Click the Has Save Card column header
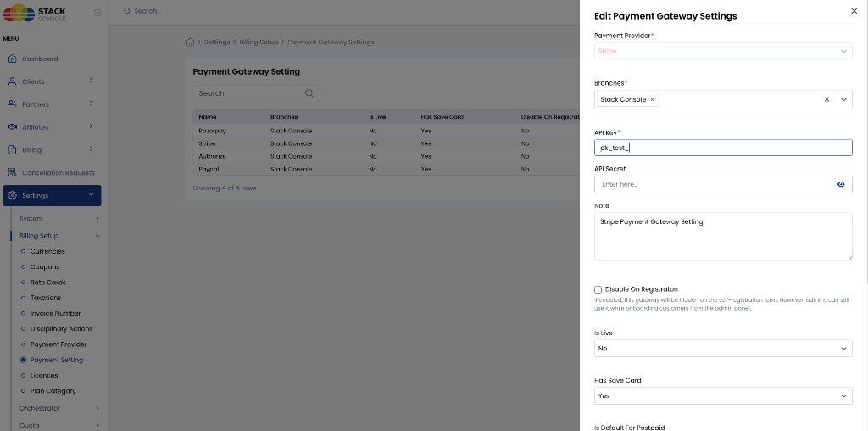Image resolution: width=868 pixels, height=431 pixels. [x=442, y=117]
